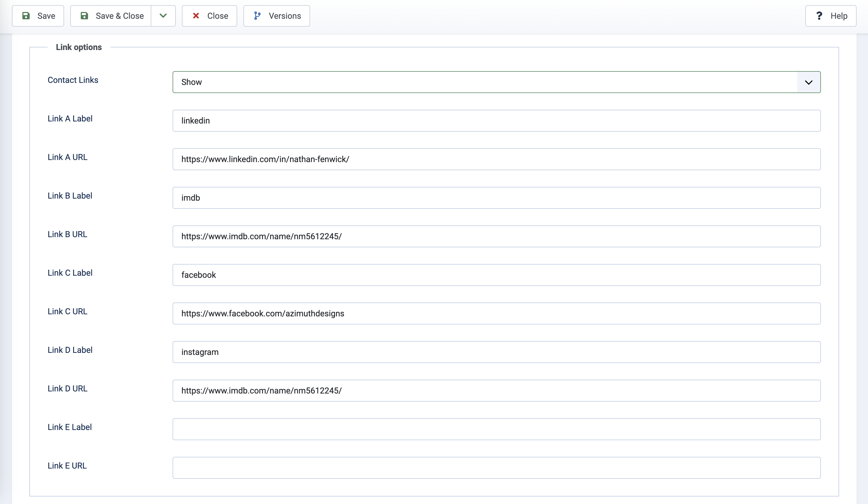
Task: Click the Help question mark icon
Action: 819,16
